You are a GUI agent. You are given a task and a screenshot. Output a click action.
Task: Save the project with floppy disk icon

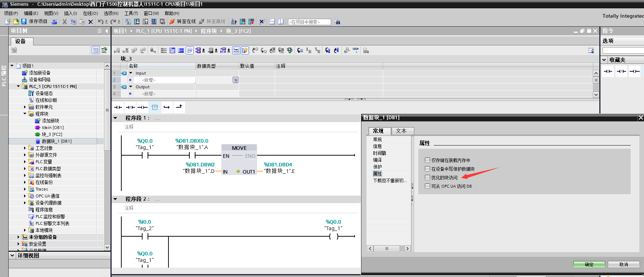pyautogui.click(x=24, y=22)
